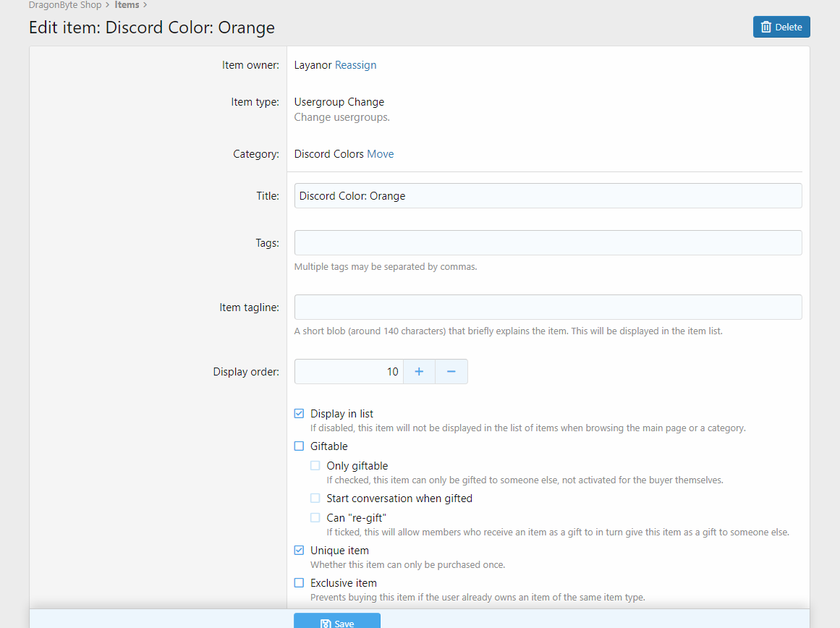Click the Move link beside Discord Colors

click(381, 154)
